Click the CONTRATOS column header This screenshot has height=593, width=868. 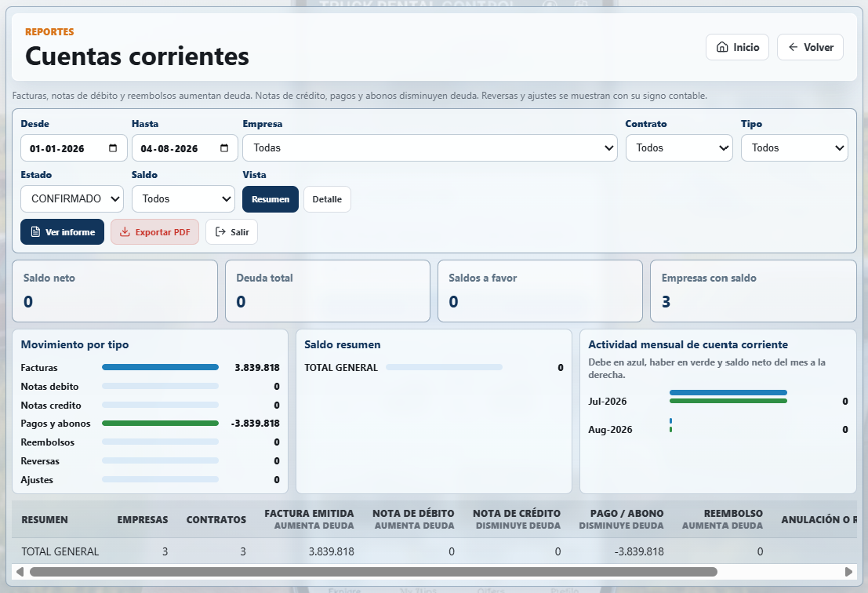[x=216, y=520]
